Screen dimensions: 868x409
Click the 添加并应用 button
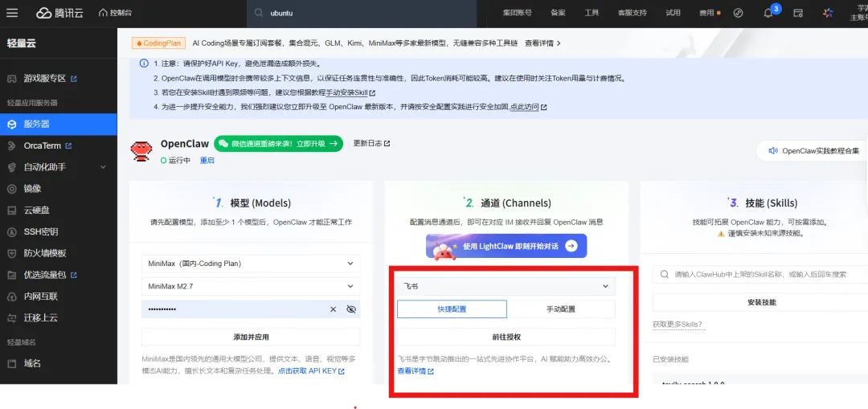(251, 337)
